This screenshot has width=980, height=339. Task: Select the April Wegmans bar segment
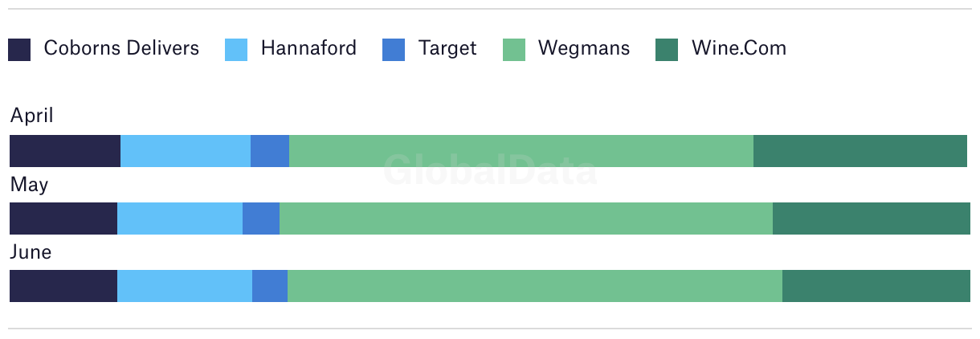tap(521, 151)
